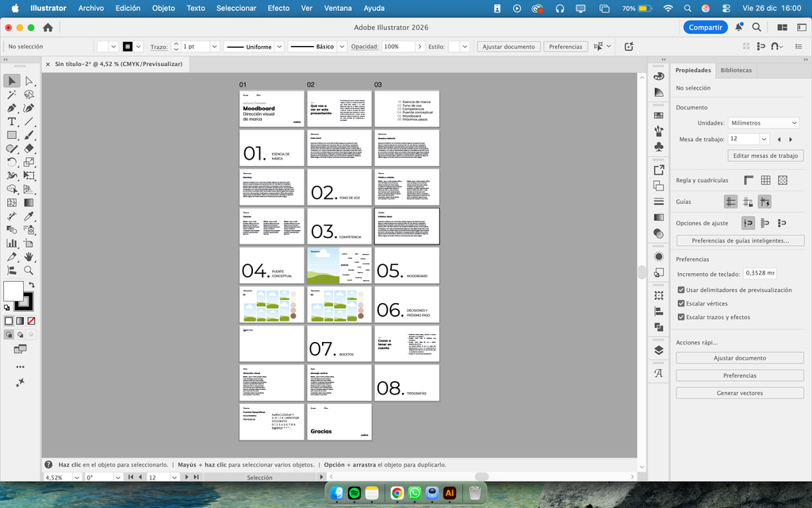This screenshot has width=812, height=508.
Task: Choose the Hand tool
Action: pyautogui.click(x=29, y=256)
